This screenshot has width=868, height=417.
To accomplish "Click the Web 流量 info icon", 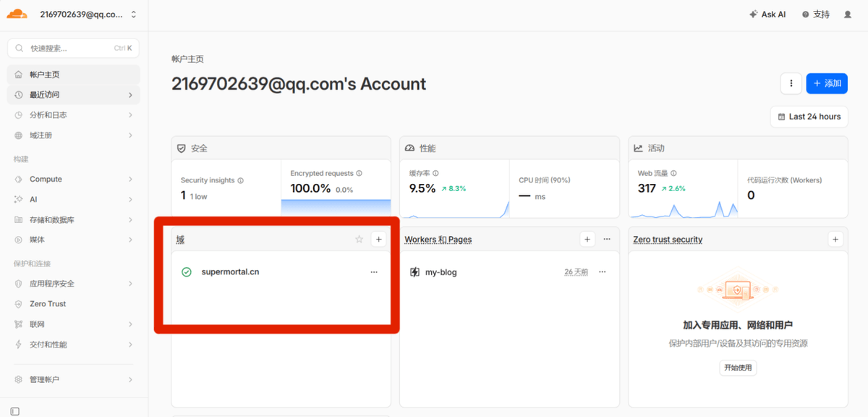I will 674,173.
